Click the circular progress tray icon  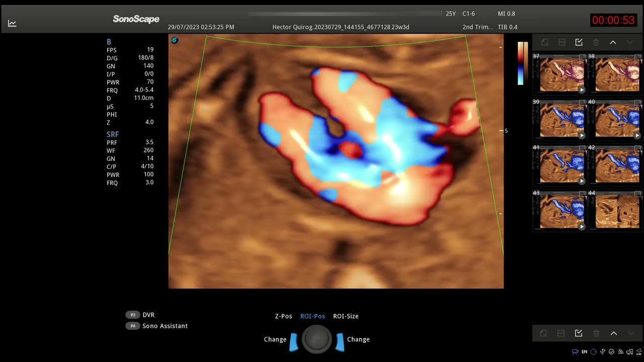tap(594, 352)
